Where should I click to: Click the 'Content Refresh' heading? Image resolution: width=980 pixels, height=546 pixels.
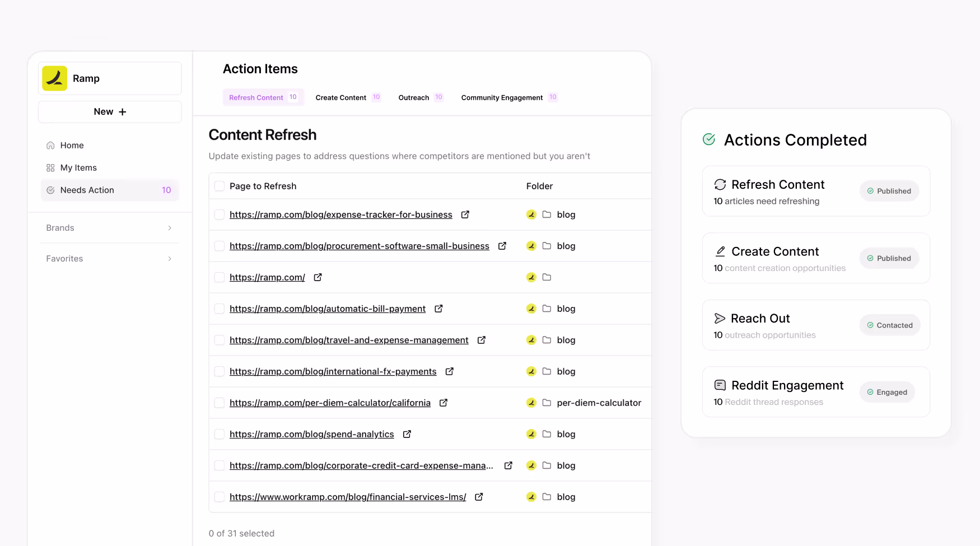(x=262, y=135)
